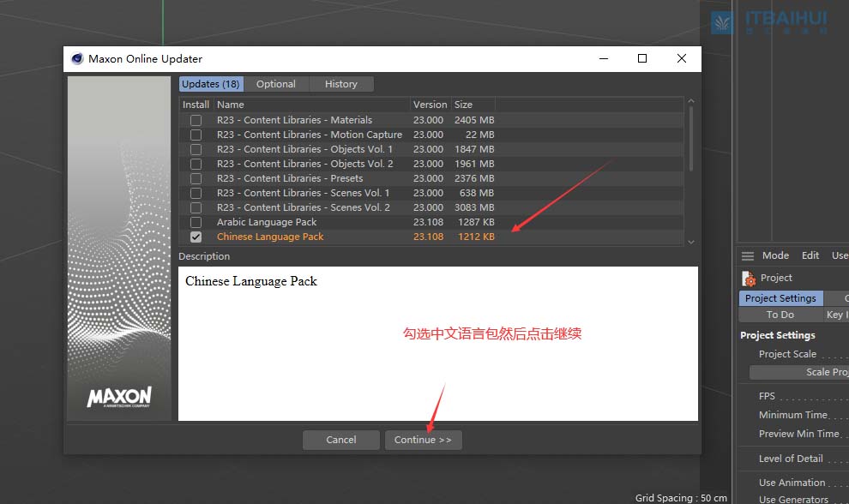
Task: Click the Project icon in Attributes panel
Action: coord(749,279)
